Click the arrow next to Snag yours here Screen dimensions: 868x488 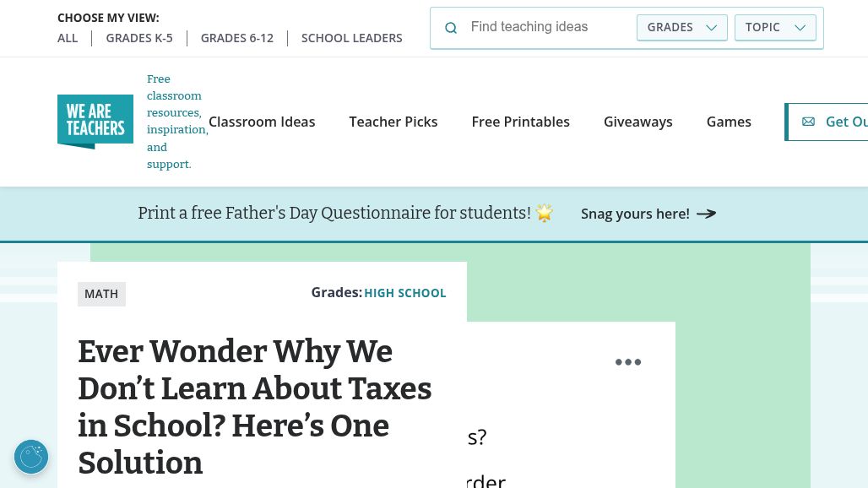707,214
